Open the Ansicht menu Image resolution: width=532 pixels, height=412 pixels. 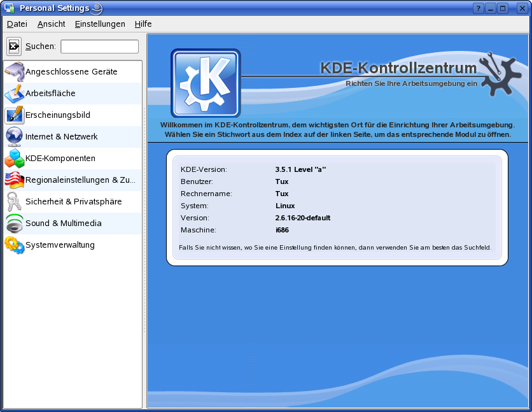point(52,24)
